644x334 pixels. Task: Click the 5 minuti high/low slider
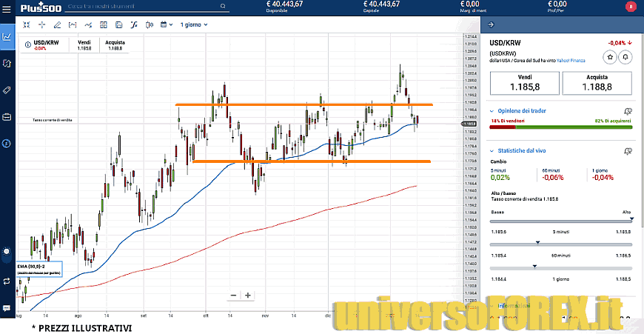561,244
